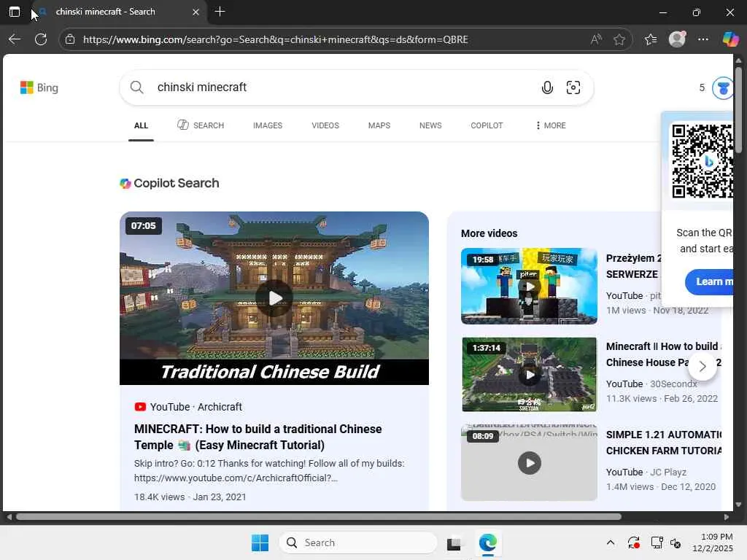
Task: Open the Favorites list icon
Action: pos(650,39)
